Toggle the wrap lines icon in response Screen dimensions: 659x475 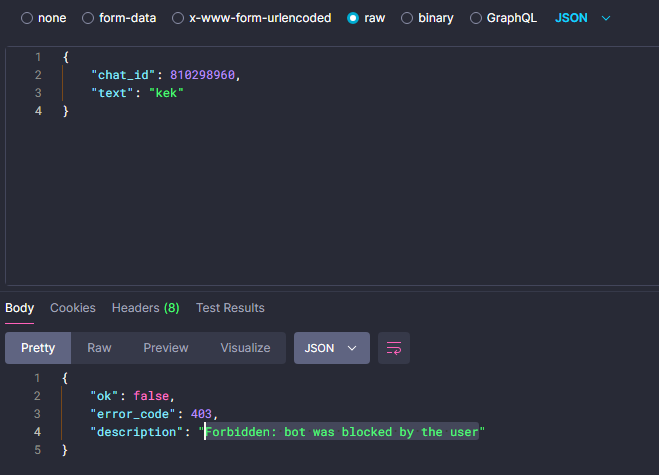point(394,348)
